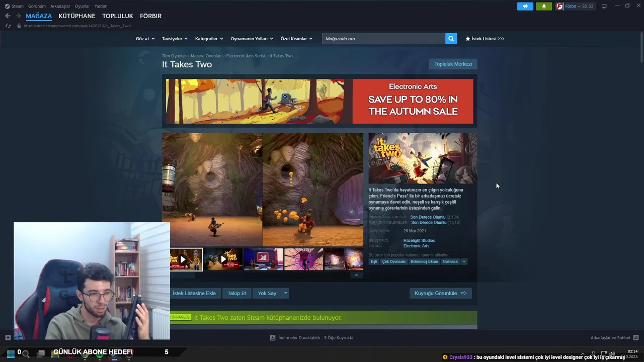This screenshot has height=362, width=644.
Task: Open the Görünüm menu
Action: [x=37, y=6]
